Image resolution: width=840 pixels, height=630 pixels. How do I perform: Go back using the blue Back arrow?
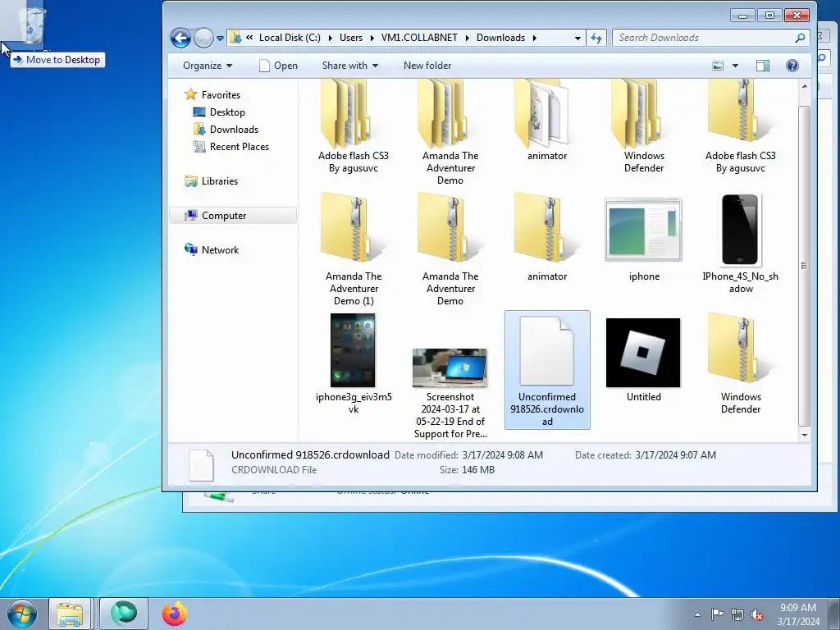point(180,38)
